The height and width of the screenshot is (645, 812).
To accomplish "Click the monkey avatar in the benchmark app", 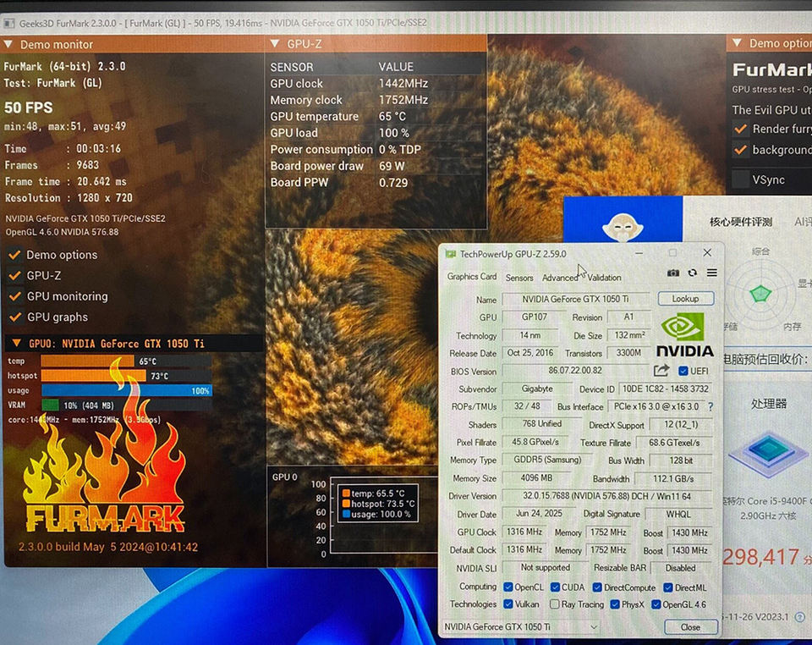I will (623, 228).
